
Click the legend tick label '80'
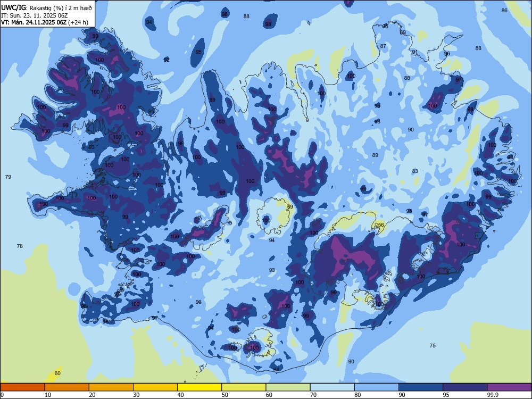click(x=358, y=395)
